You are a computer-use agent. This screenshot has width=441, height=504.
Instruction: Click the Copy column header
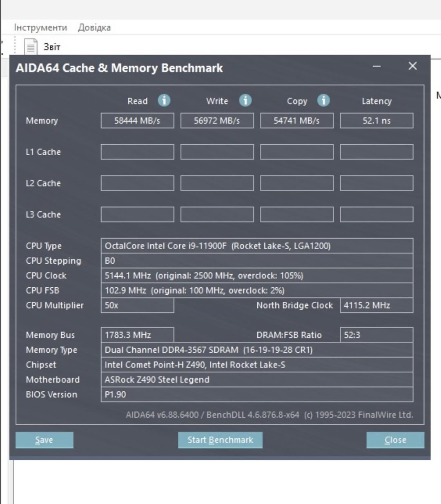click(297, 101)
